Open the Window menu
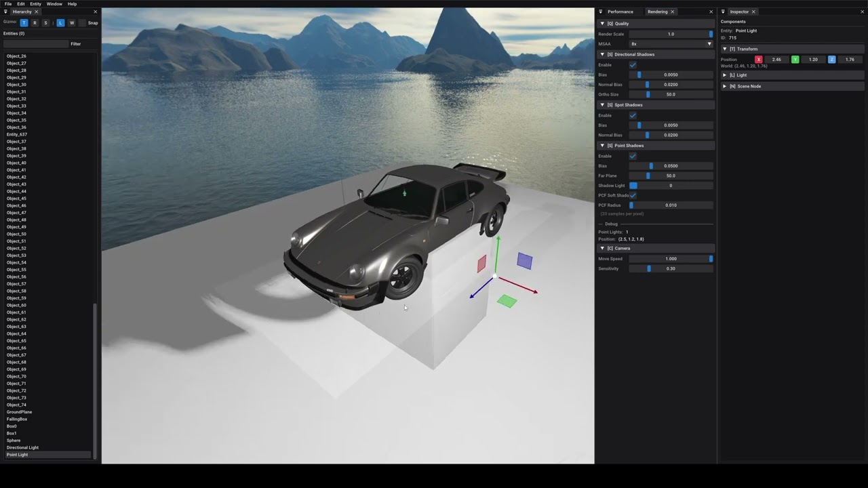 54,4
